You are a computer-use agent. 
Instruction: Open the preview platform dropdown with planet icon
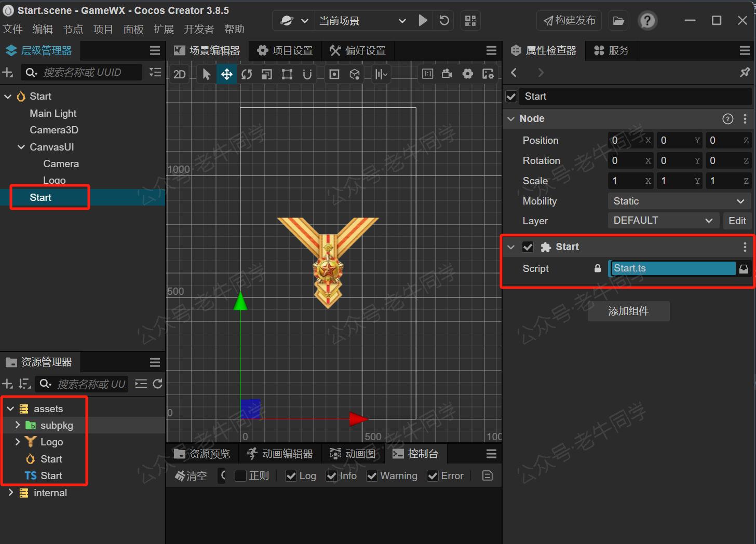294,21
